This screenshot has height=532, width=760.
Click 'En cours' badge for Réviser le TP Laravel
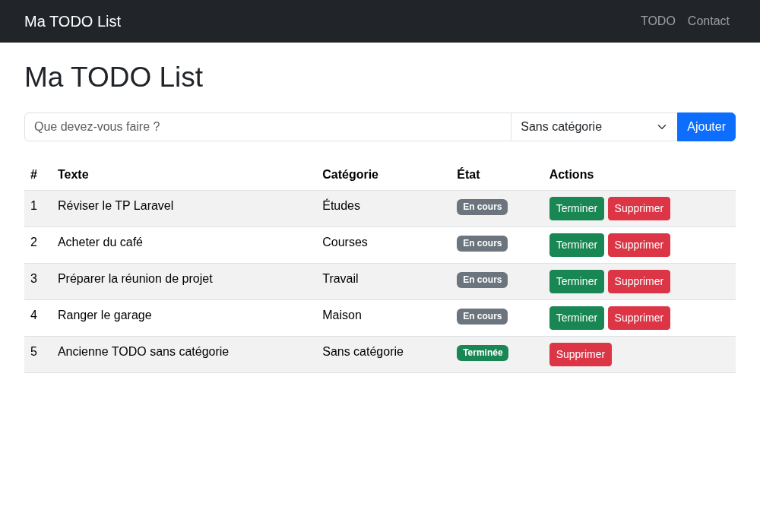[x=482, y=207]
